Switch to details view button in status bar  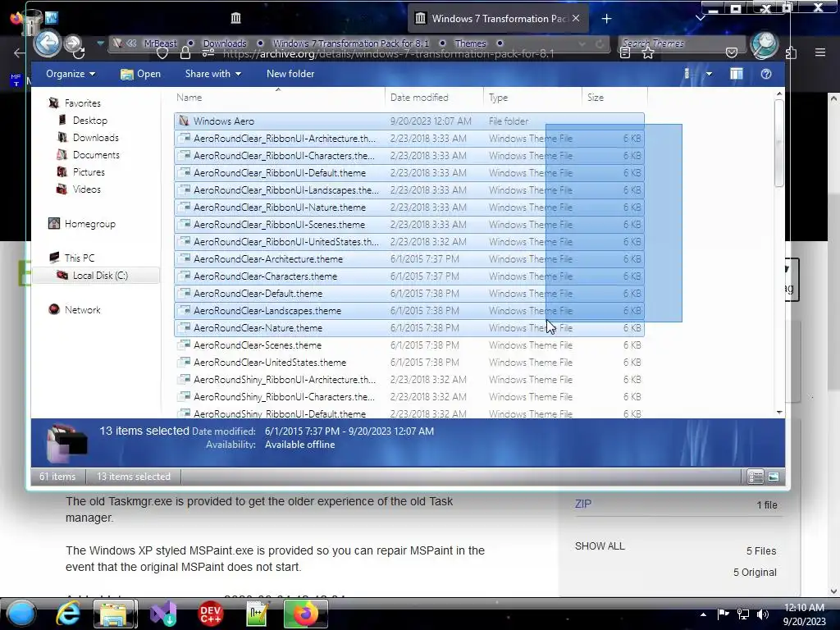(x=756, y=477)
